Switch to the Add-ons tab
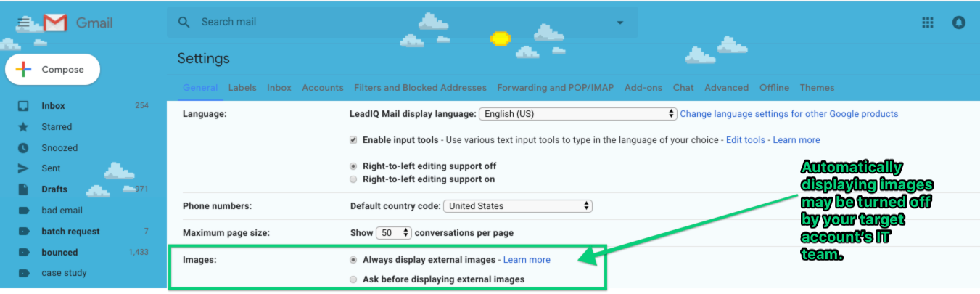The height and width of the screenshot is (294, 980). pyautogui.click(x=643, y=88)
